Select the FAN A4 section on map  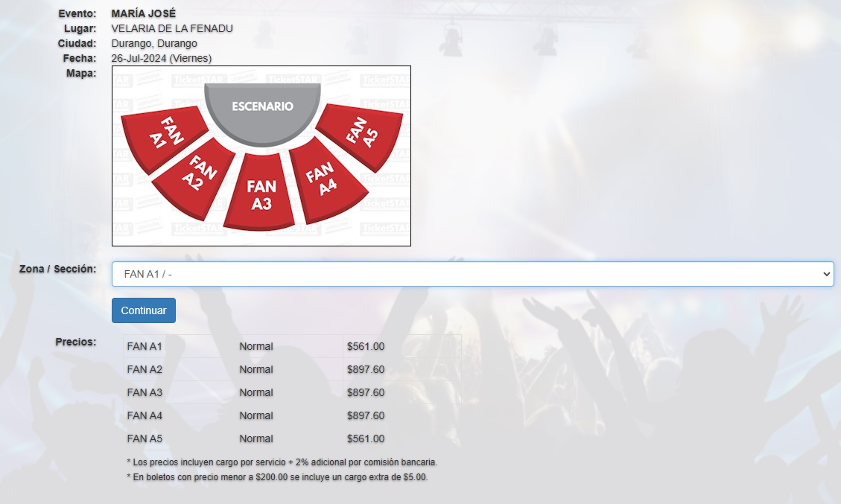point(326,179)
